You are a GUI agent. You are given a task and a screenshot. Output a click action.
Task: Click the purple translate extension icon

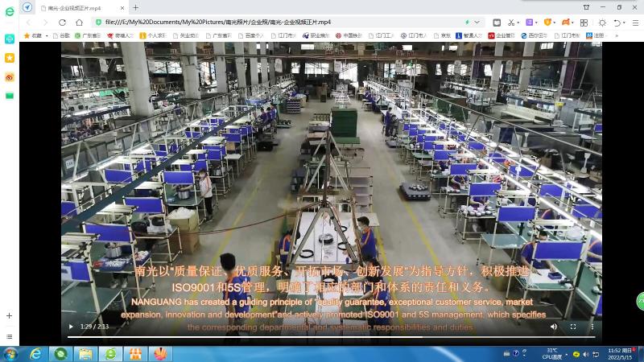tap(530, 23)
